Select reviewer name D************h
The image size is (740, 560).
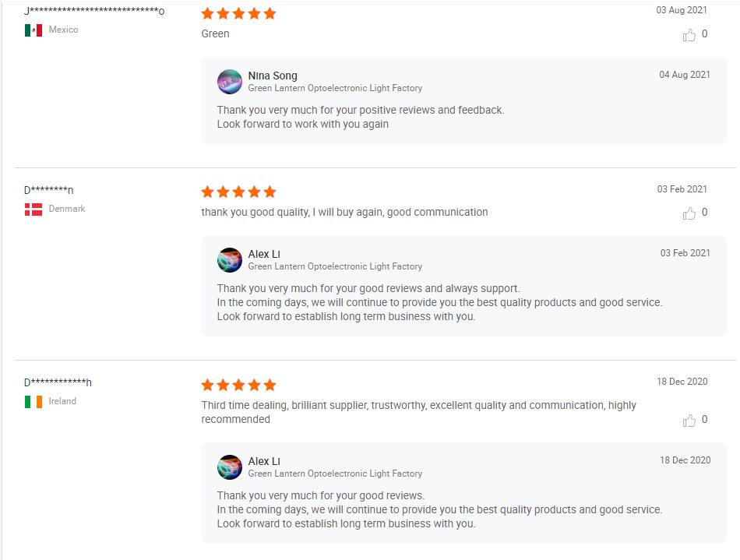coord(58,382)
